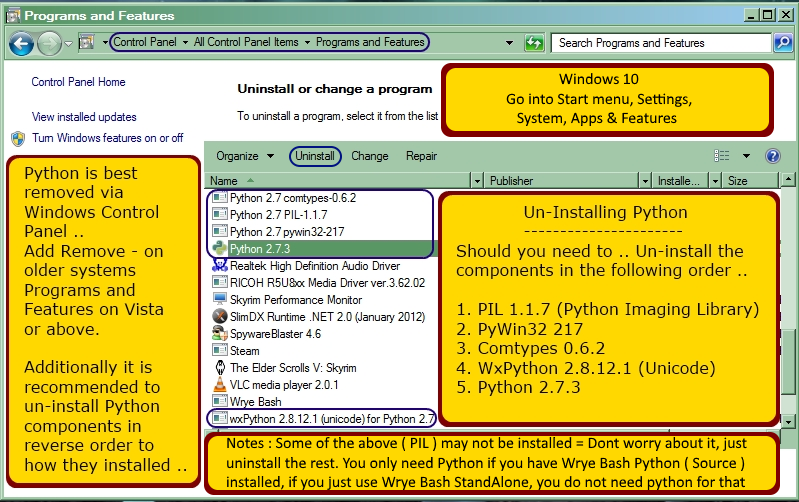Click the Search Programs and Features field

point(660,43)
